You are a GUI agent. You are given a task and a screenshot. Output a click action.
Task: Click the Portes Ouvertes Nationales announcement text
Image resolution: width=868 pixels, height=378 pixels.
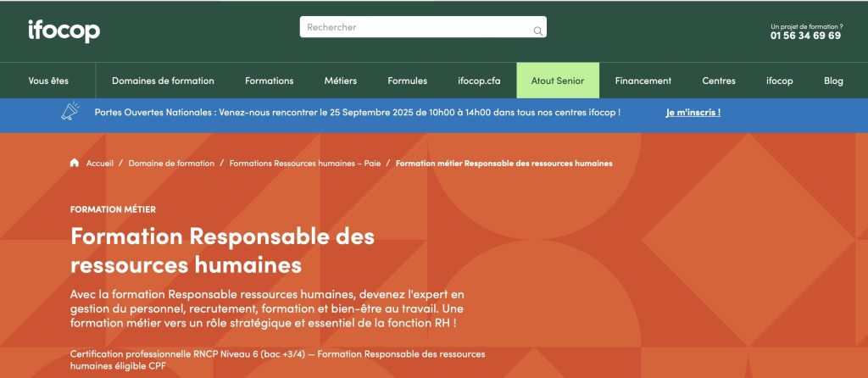click(358, 113)
